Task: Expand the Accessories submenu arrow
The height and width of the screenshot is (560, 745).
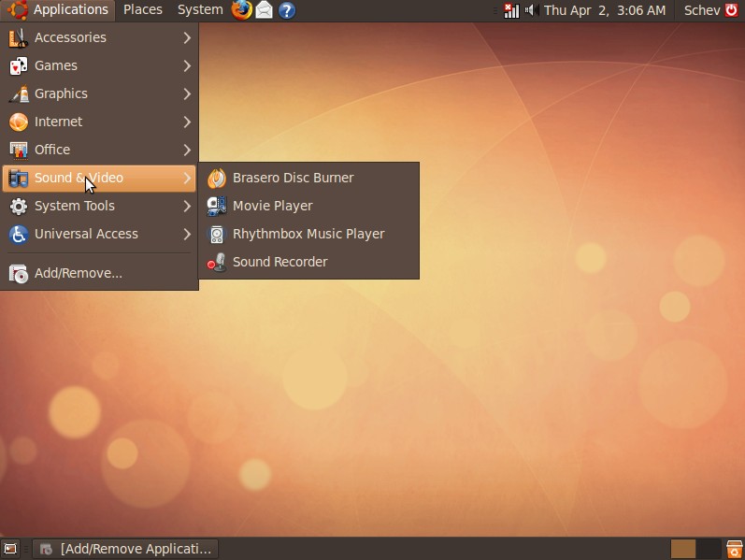Action: (x=187, y=38)
